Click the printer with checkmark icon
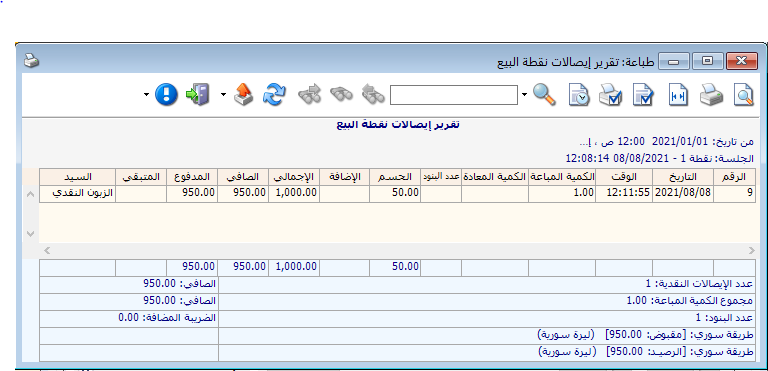Screen dimensions: 768x371 click(x=610, y=95)
